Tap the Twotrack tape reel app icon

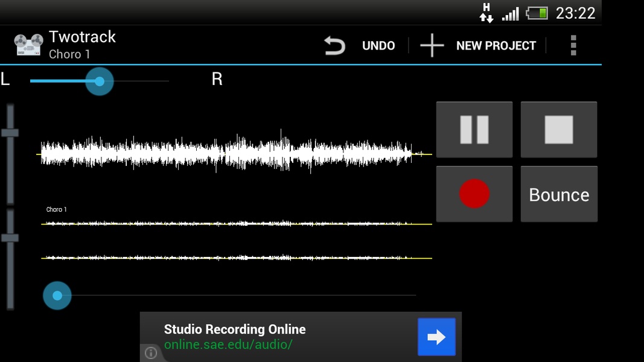point(28,45)
